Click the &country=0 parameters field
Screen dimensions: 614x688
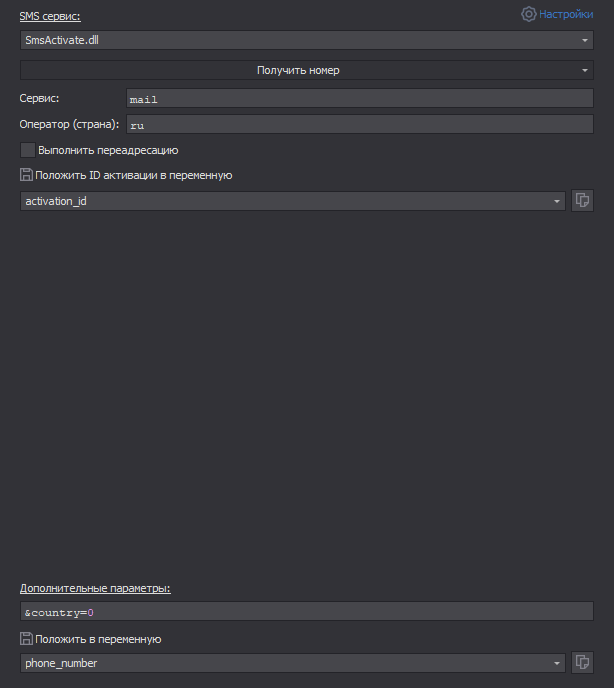306,611
